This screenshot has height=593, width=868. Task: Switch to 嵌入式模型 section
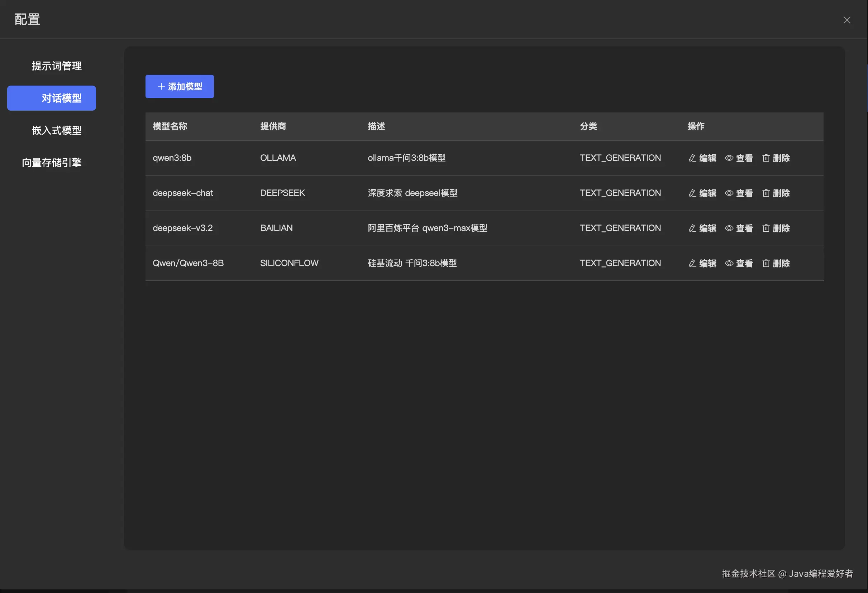[x=56, y=130]
